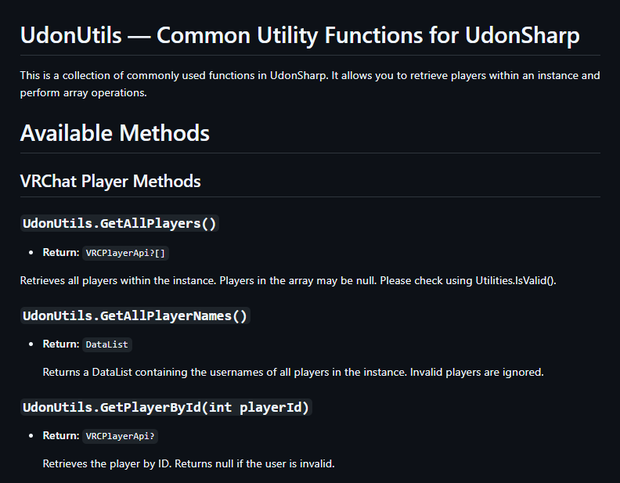This screenshot has width=620, height=483.
Task: Click the VRChat Player Methods subheading
Action: (x=110, y=181)
